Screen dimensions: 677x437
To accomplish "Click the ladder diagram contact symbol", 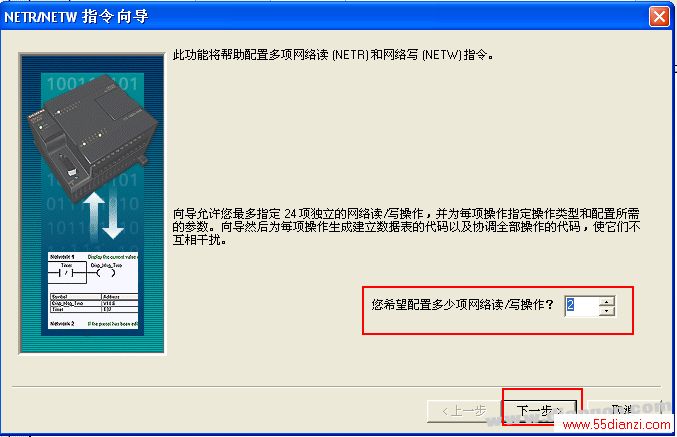I will click(x=66, y=273).
